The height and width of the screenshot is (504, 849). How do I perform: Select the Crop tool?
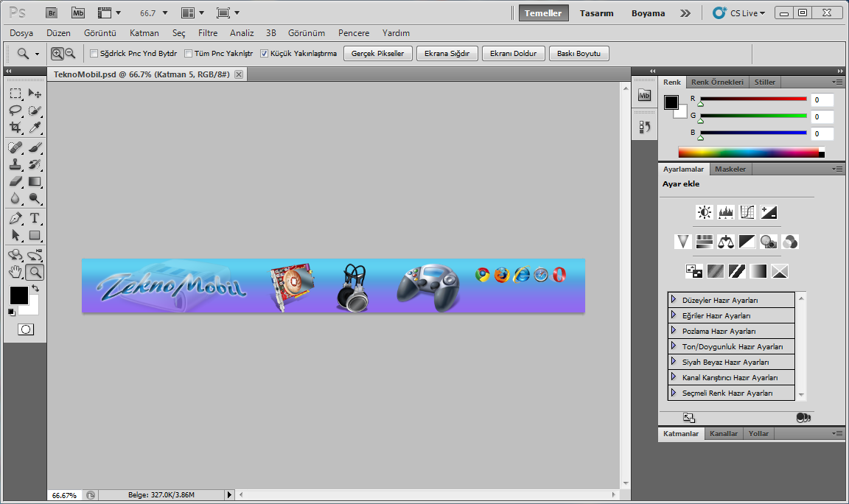click(15, 127)
